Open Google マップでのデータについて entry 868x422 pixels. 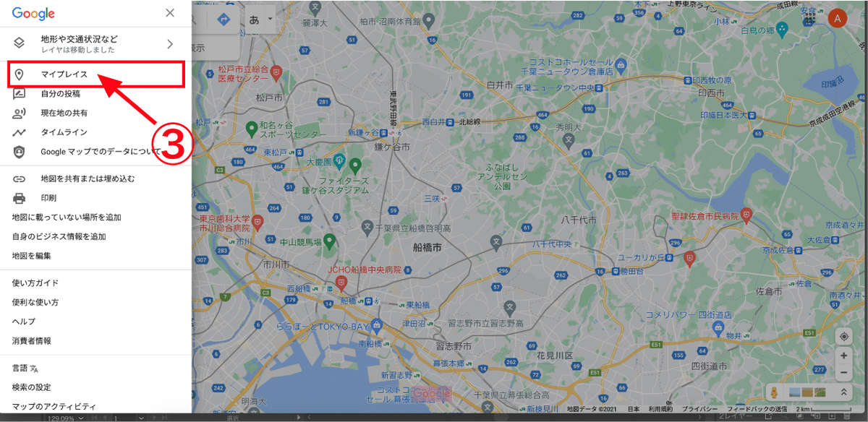pyautogui.click(x=101, y=152)
